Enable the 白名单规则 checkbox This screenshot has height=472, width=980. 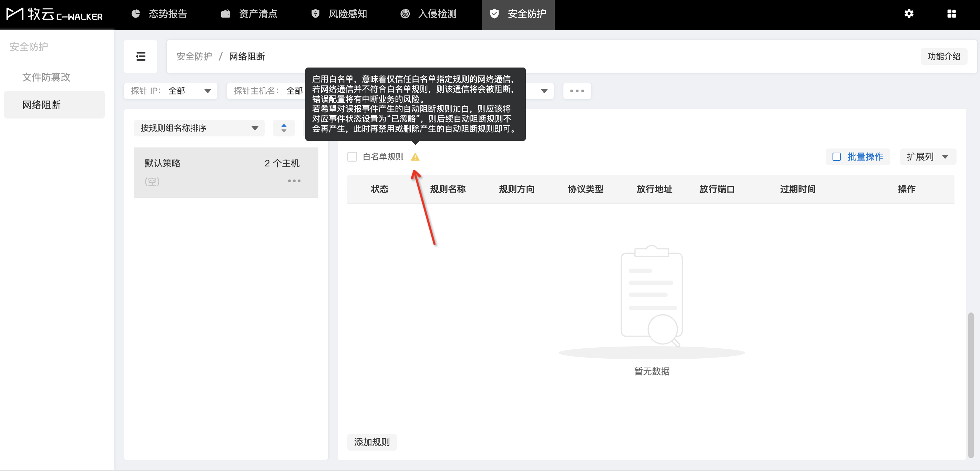click(x=352, y=157)
